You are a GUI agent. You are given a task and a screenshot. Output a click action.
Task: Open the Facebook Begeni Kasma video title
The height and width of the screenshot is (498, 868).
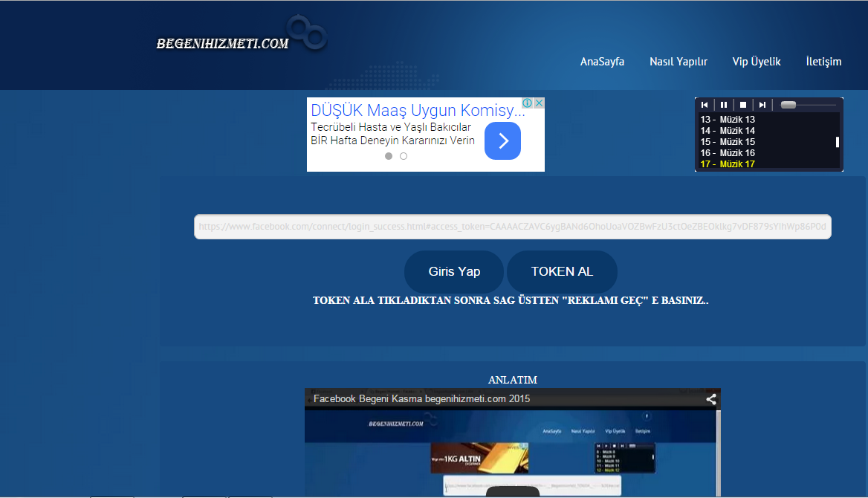tap(421, 399)
